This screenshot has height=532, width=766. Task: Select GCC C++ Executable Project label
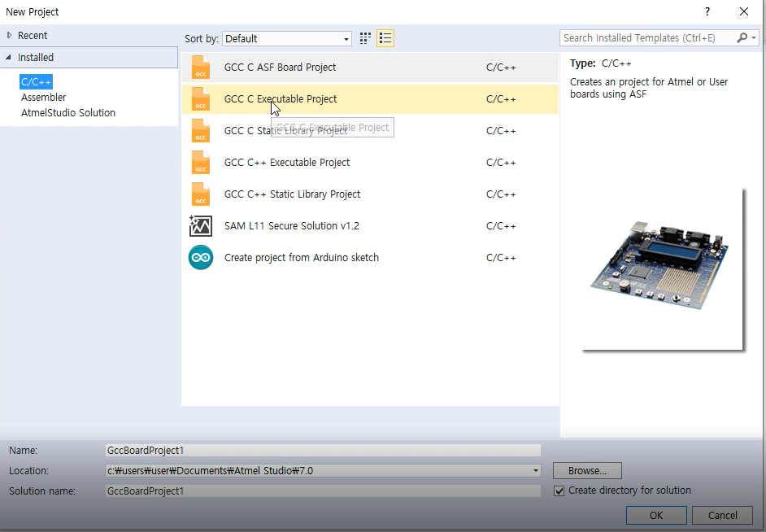[287, 162]
